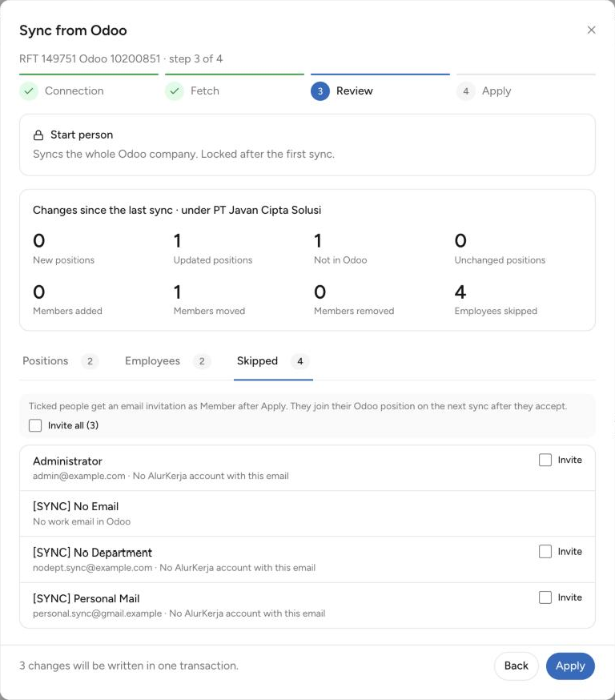The height and width of the screenshot is (700, 615).
Task: Click the 'Members removed' count
Action: click(320, 292)
